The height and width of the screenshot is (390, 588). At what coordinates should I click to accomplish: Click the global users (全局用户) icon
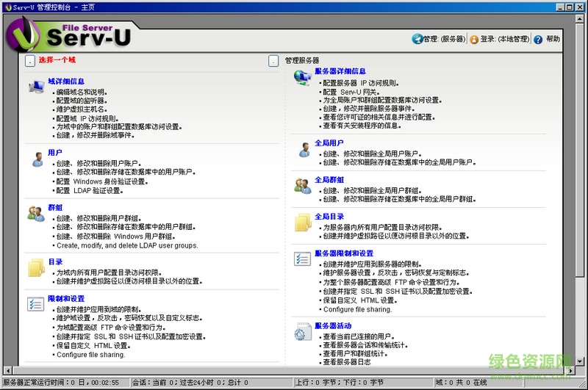point(303,149)
